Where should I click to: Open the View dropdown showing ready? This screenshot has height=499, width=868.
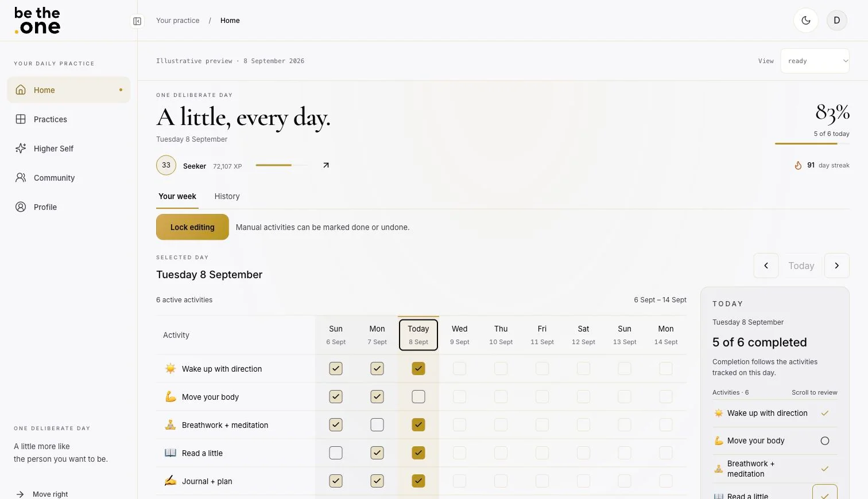815,61
